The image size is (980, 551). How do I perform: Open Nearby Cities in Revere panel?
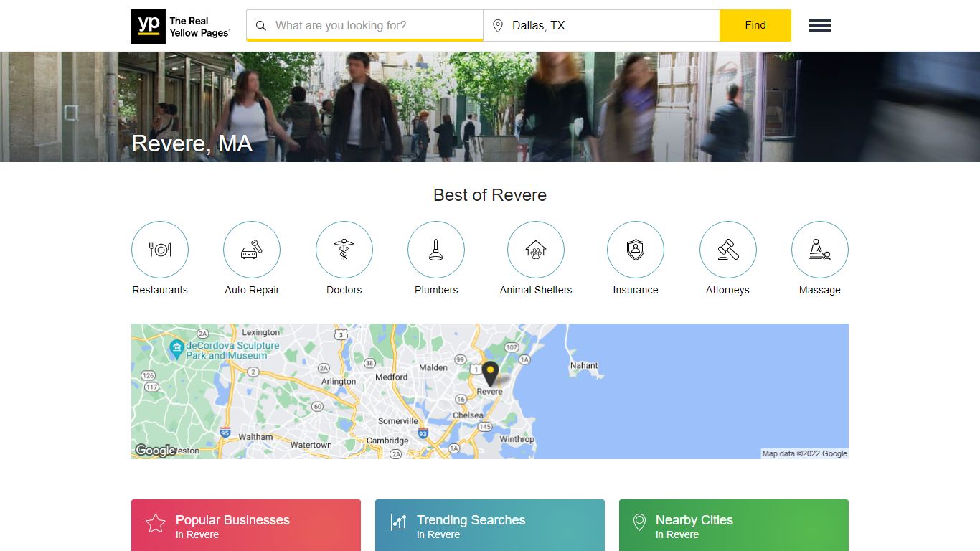click(x=734, y=525)
